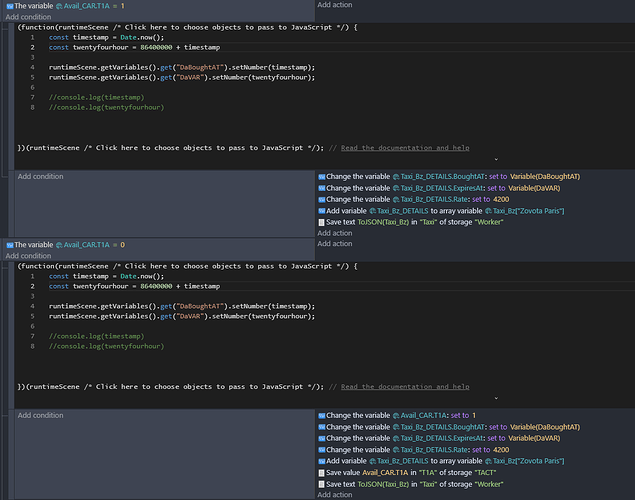This screenshot has width=635, height=500.
Task: Click the BoughtAT variable icon in the Avail_CAR.T1A = 0 event
Action: tap(322, 427)
